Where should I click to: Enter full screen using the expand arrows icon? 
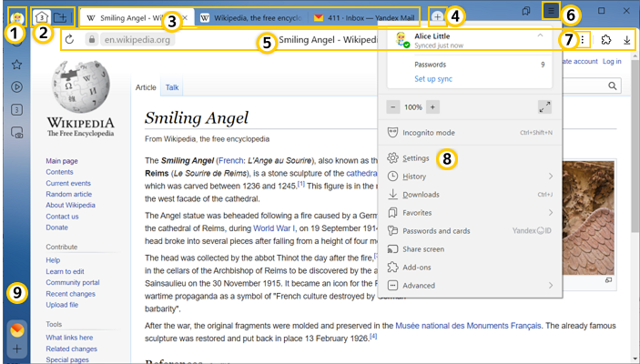tap(544, 106)
